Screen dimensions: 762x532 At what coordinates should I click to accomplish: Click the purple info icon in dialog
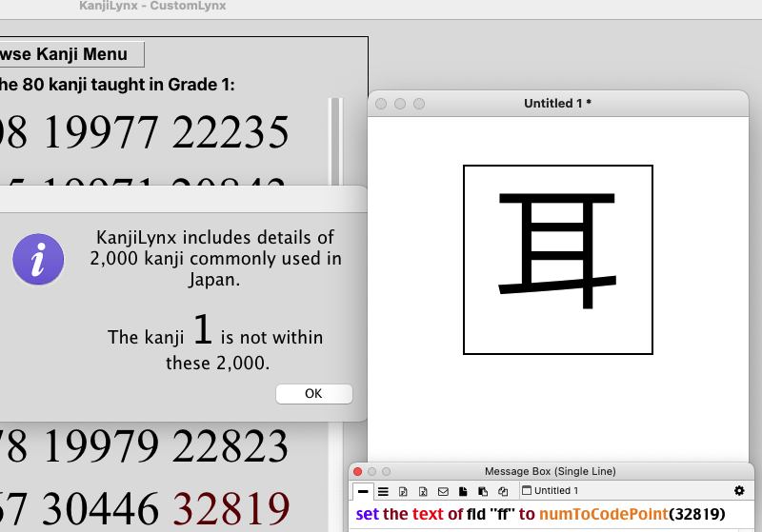coord(38,260)
